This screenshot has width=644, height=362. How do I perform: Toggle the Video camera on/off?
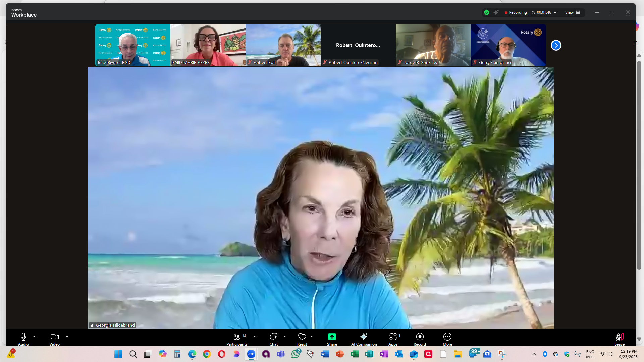point(54,337)
